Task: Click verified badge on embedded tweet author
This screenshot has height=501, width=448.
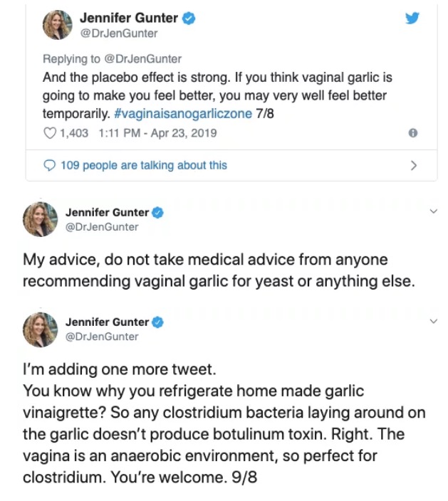Action: [x=189, y=19]
